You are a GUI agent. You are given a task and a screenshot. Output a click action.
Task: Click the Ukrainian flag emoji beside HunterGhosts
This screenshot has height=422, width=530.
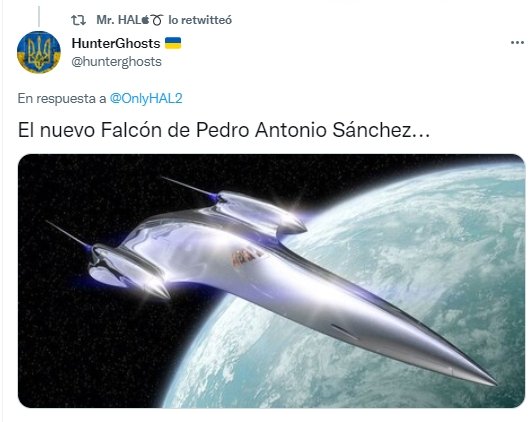coord(173,43)
